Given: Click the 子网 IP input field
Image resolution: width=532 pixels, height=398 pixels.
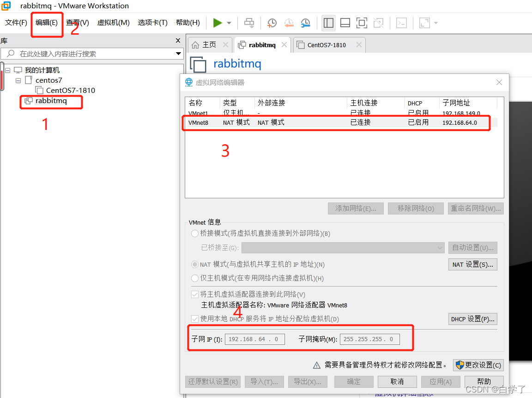Looking at the screenshot, I should coord(255,339).
